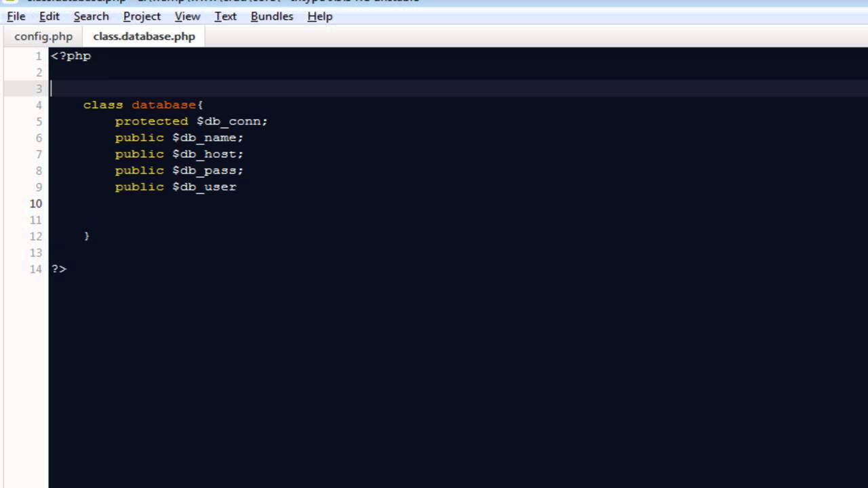Open the Text menu
The width and height of the screenshot is (868, 488).
pyautogui.click(x=225, y=16)
